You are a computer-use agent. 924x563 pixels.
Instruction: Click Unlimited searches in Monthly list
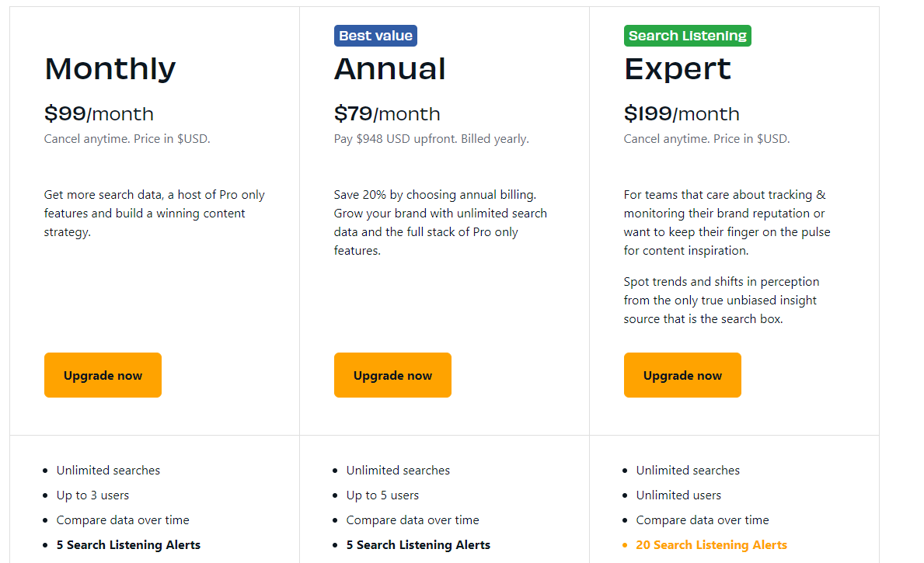pyautogui.click(x=108, y=471)
